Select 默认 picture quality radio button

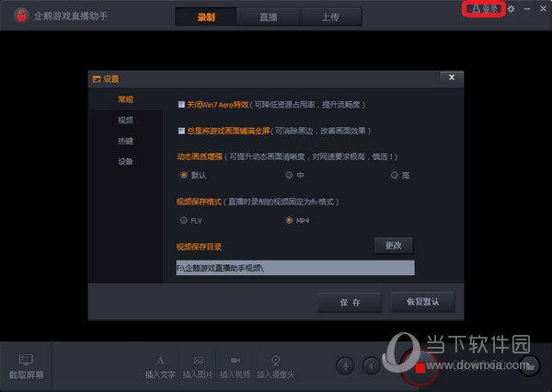[183, 175]
